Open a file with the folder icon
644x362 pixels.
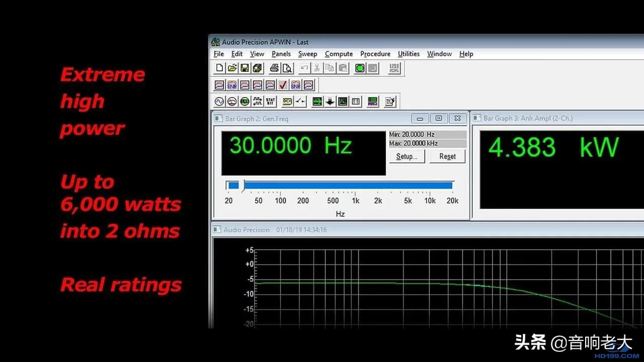232,68
